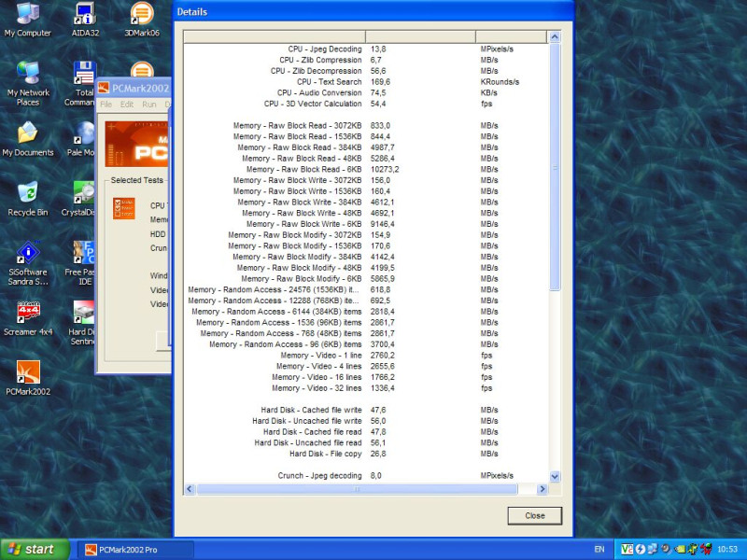Select 'Memory - Random Access - 96 (6KB) items'
The image size is (747, 560).
coord(366,344)
